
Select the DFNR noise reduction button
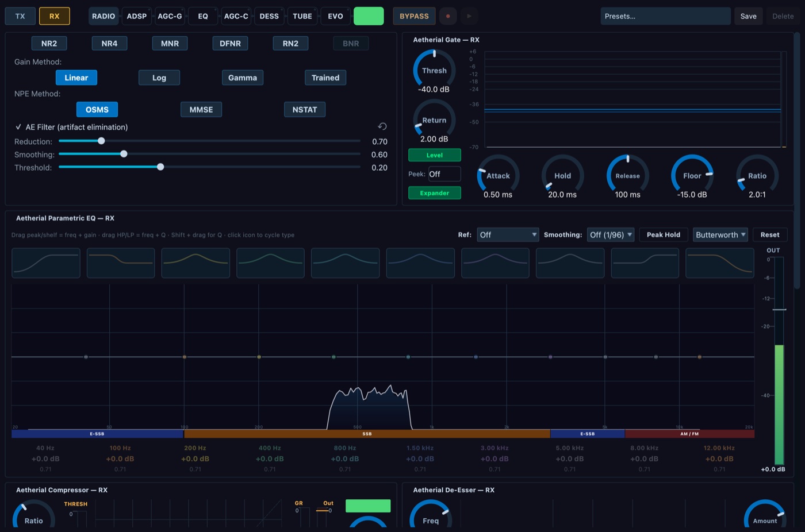click(230, 43)
